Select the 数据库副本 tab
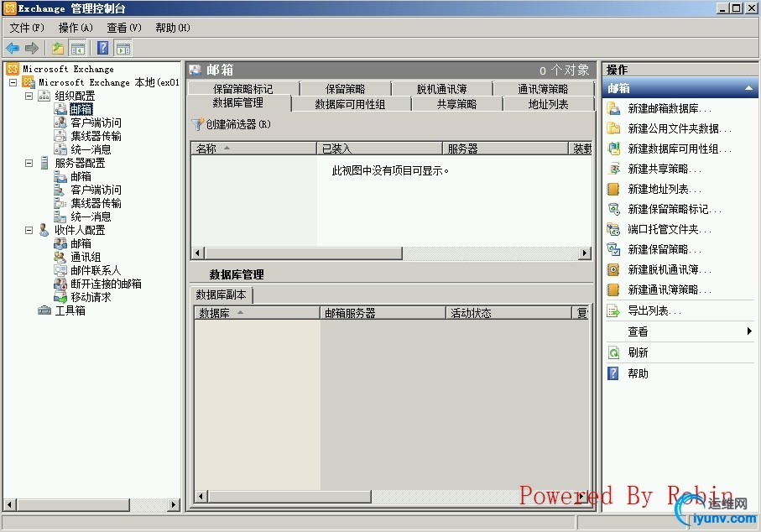Screen dimensions: 761x532 222,295
